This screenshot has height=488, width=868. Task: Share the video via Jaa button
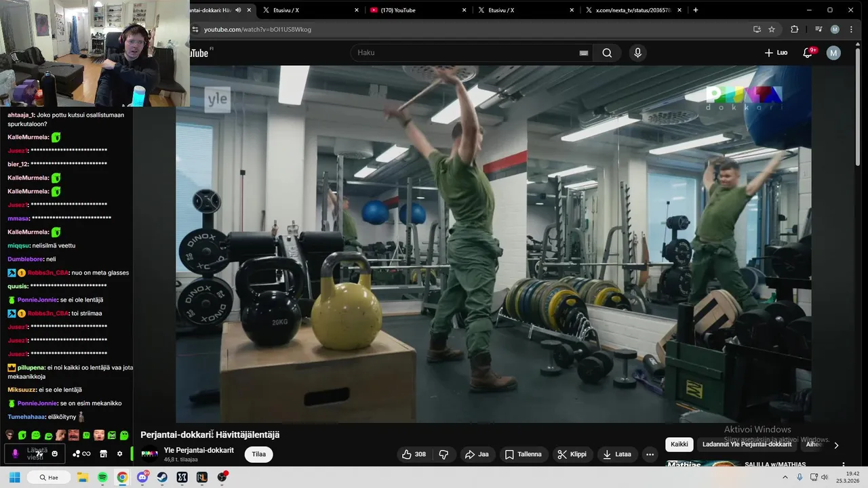point(477,454)
